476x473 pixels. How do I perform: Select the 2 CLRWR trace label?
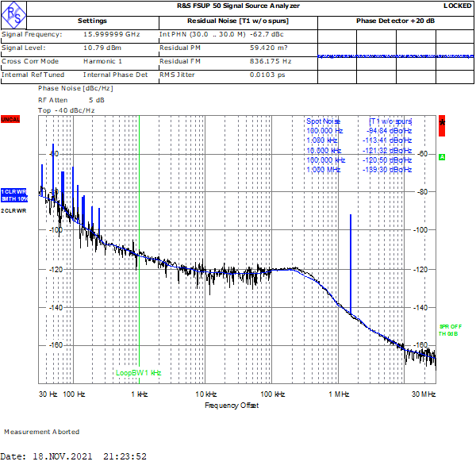(x=13, y=211)
